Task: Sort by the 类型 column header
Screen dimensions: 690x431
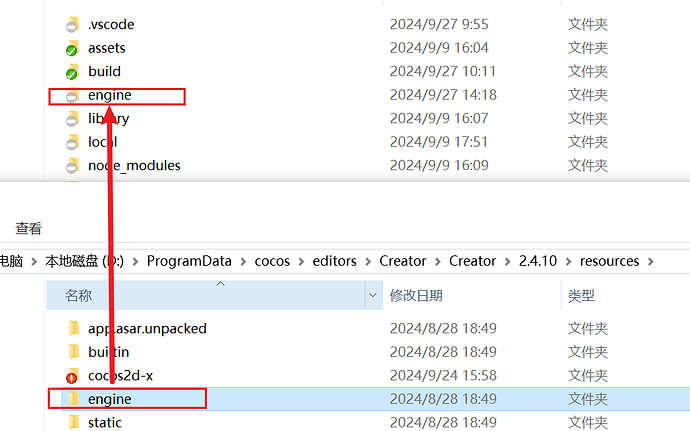Action: click(581, 295)
